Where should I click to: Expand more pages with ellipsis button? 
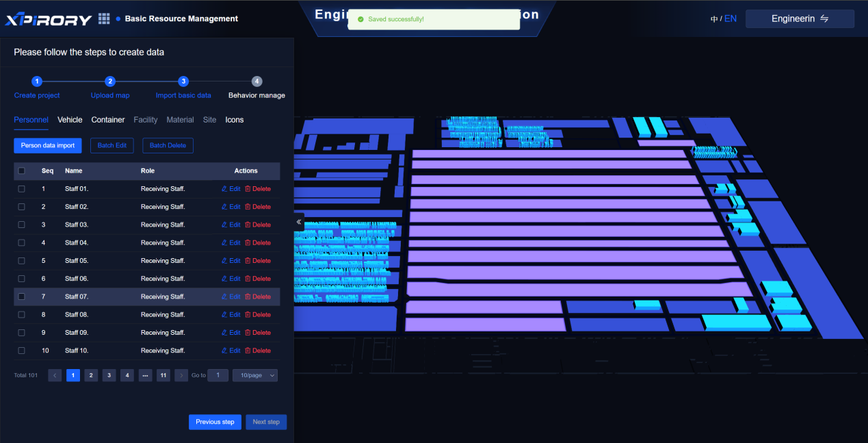[145, 375]
